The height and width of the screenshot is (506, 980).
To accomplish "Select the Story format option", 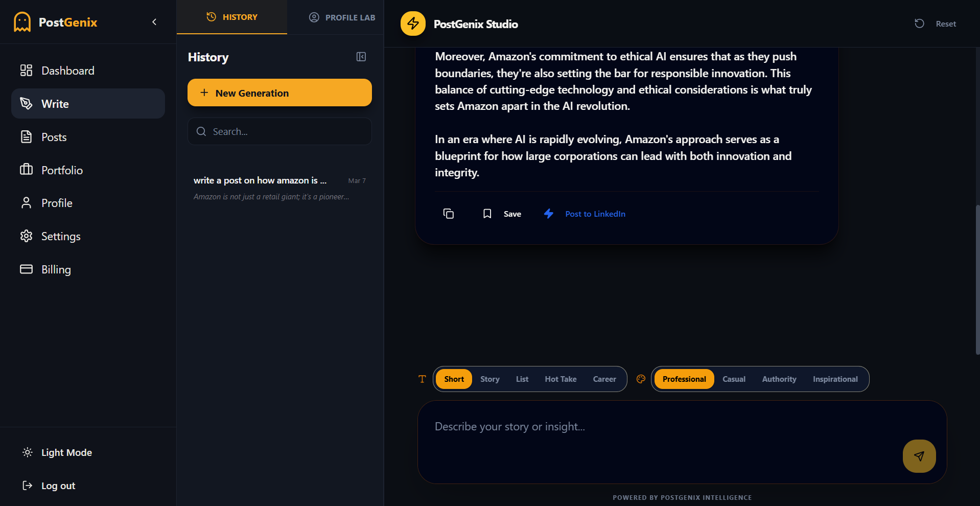I will click(489, 379).
